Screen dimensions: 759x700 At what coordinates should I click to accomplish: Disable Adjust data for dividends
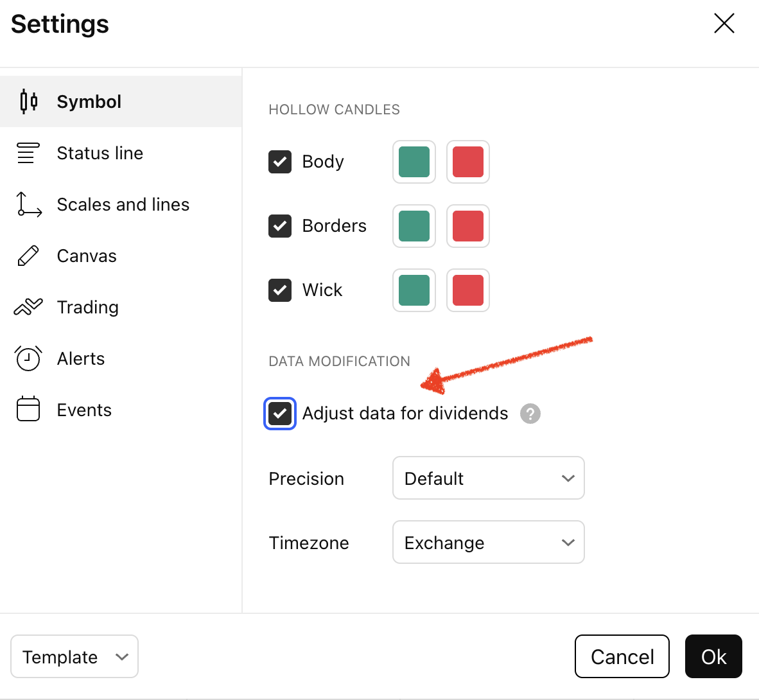(280, 414)
